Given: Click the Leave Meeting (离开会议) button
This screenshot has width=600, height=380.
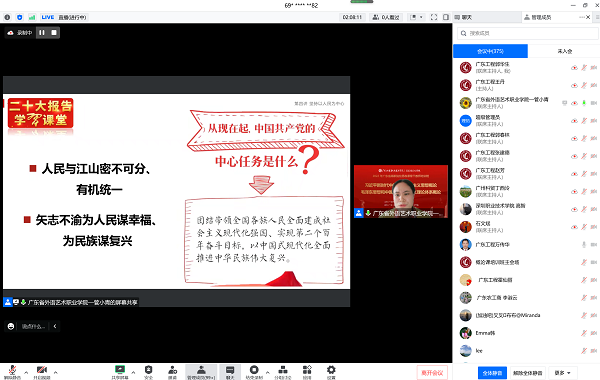Looking at the screenshot, I should pos(432,373).
